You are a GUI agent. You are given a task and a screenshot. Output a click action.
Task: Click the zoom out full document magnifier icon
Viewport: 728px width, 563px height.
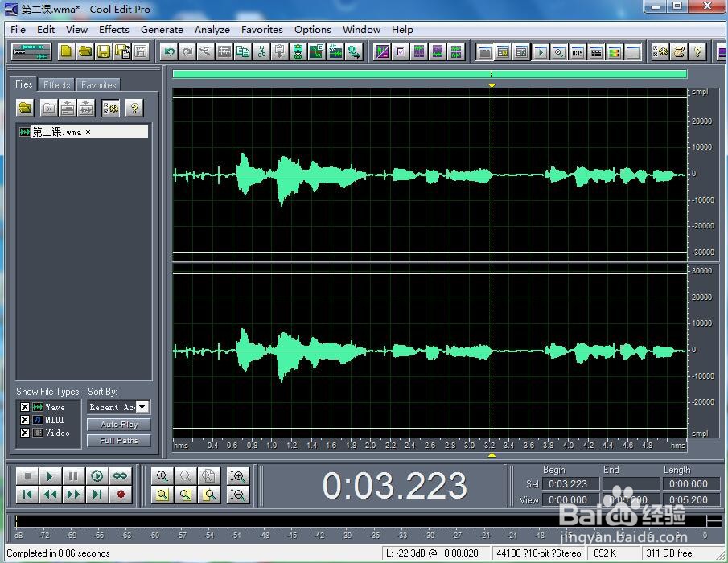(x=209, y=476)
